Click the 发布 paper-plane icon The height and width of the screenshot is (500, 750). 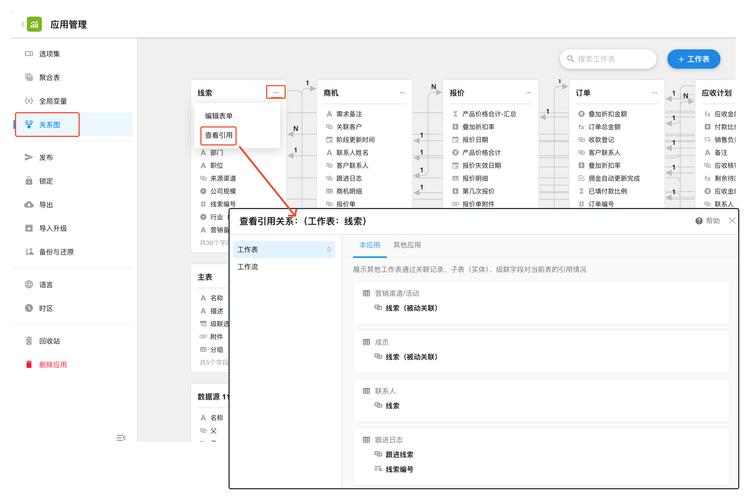click(29, 157)
